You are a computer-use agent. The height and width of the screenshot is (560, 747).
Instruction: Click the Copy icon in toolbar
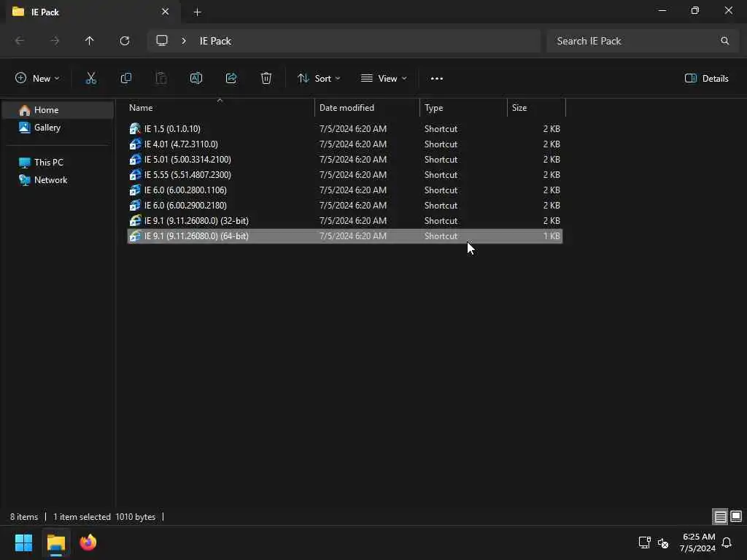[125, 79]
